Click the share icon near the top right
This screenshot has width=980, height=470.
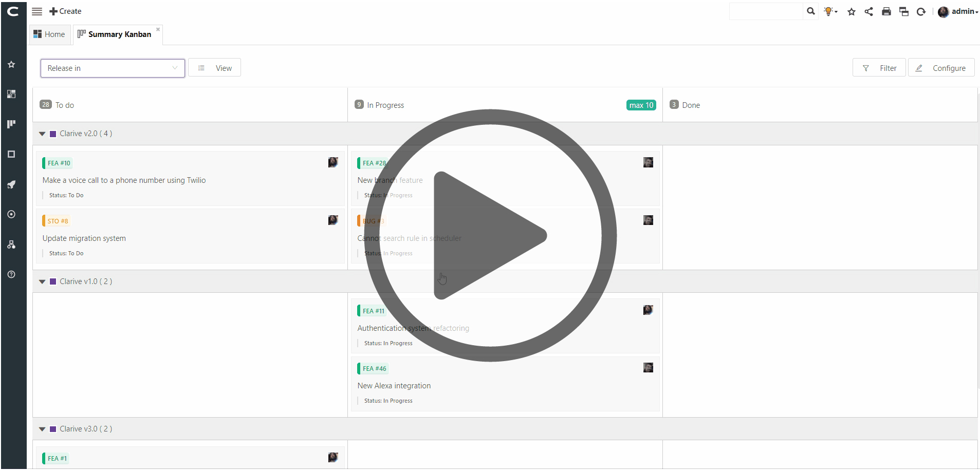tap(868, 11)
